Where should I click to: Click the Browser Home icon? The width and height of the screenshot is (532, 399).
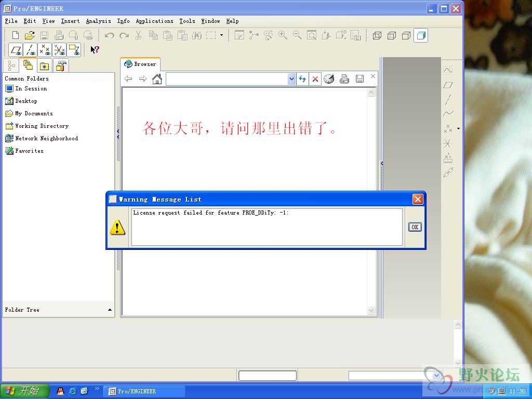pos(157,79)
